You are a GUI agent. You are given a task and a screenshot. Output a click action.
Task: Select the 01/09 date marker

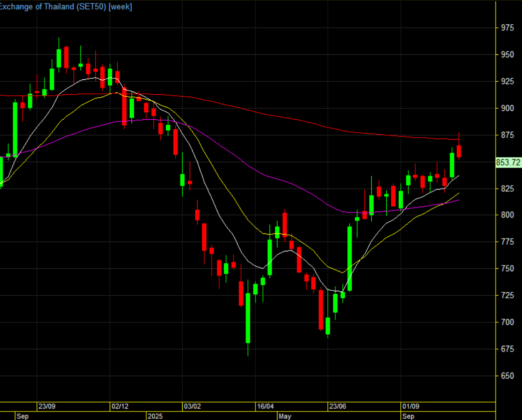[x=411, y=407]
